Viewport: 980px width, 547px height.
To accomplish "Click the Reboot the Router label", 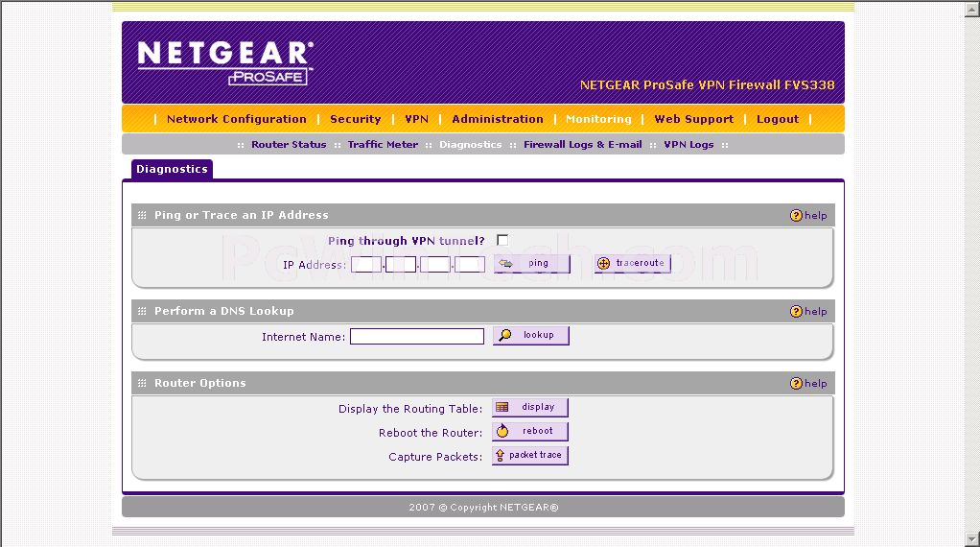I will 430,433.
